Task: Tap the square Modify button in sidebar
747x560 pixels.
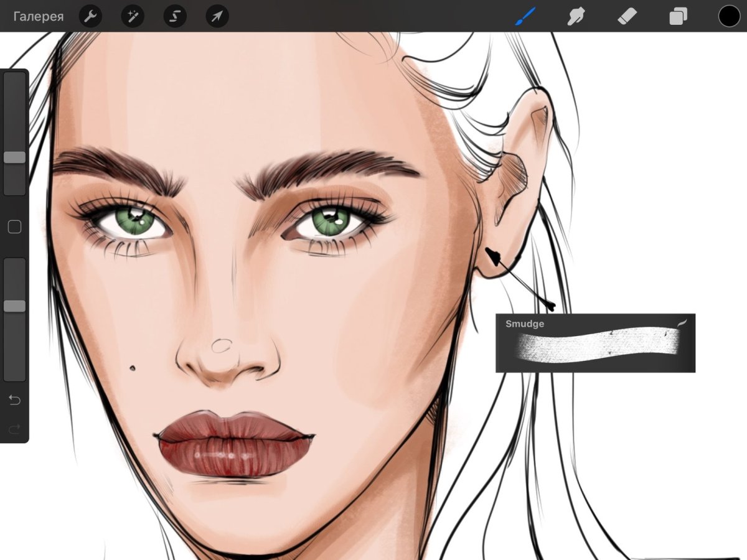Action: 14,227
